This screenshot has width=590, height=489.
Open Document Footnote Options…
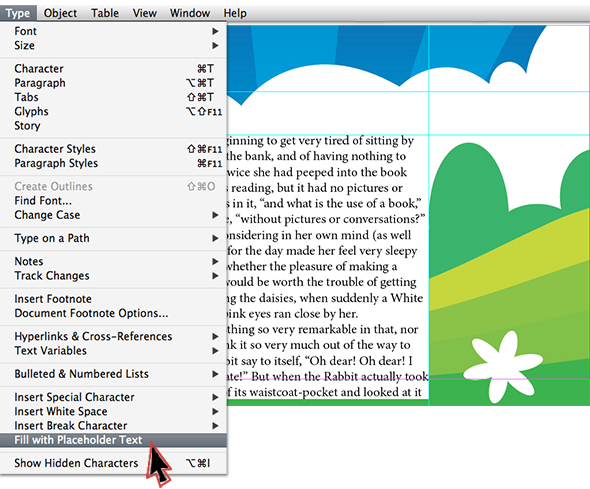click(x=113, y=313)
